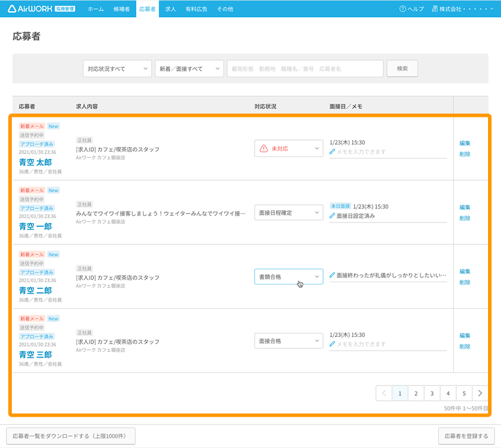Image resolution: width=501 pixels, height=448 pixels.
Task: Go to page 1
Action: point(400,393)
